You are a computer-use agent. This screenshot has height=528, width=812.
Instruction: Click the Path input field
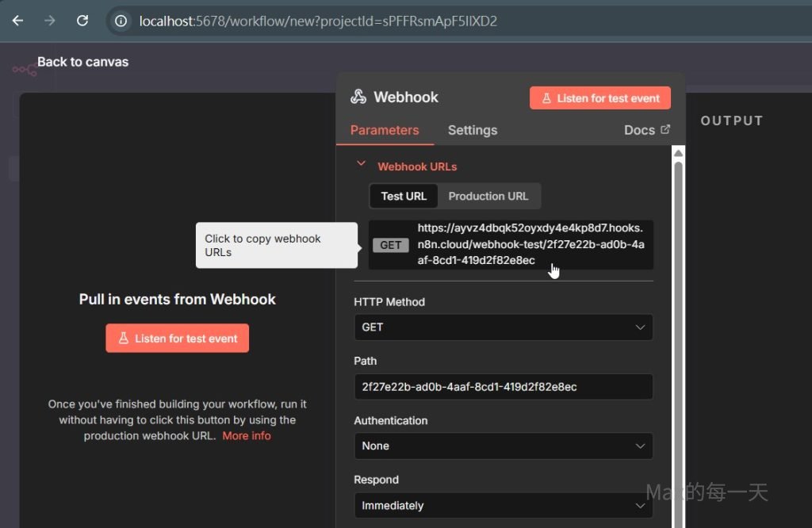pyautogui.click(x=504, y=387)
